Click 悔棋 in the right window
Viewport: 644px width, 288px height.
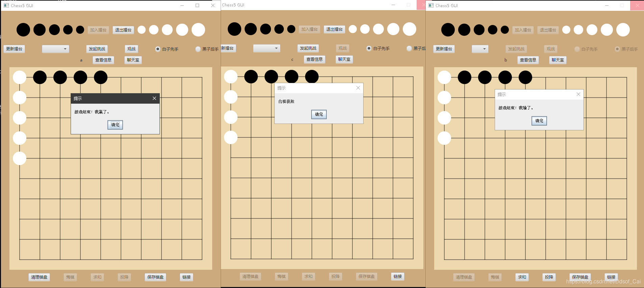(495, 277)
